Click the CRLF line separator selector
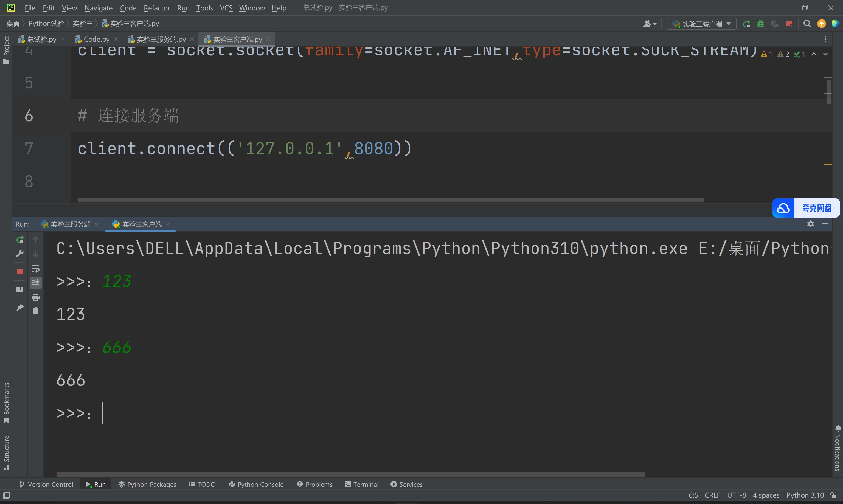843x504 pixels. [x=712, y=495]
